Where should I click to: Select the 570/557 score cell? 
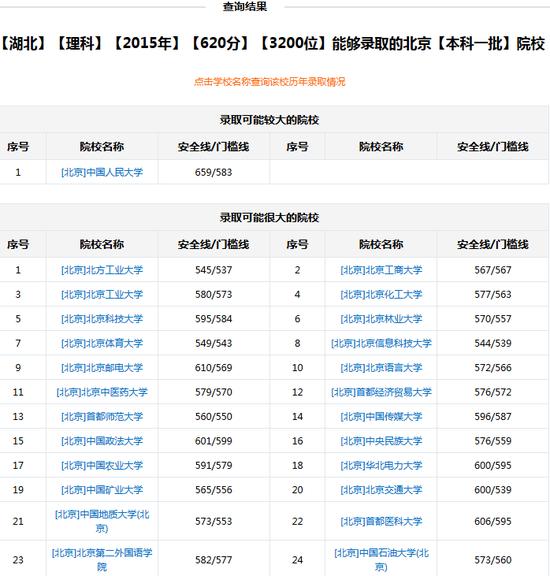point(493,318)
